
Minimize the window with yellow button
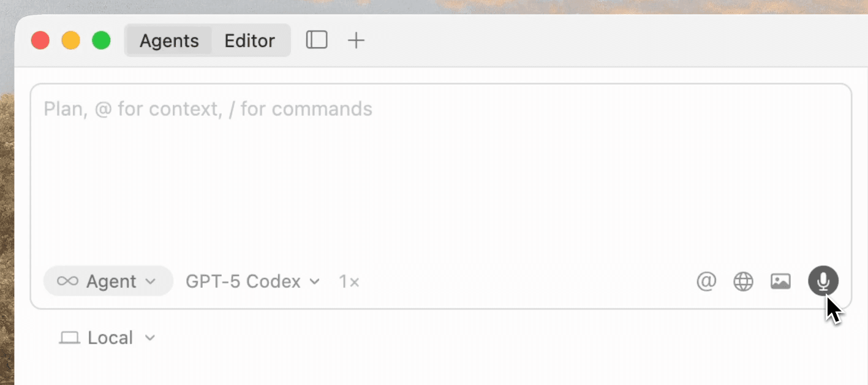[x=71, y=41]
